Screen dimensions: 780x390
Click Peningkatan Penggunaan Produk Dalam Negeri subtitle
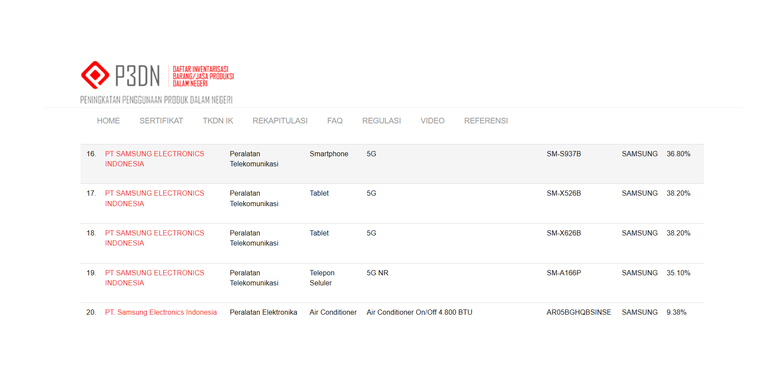point(156,100)
